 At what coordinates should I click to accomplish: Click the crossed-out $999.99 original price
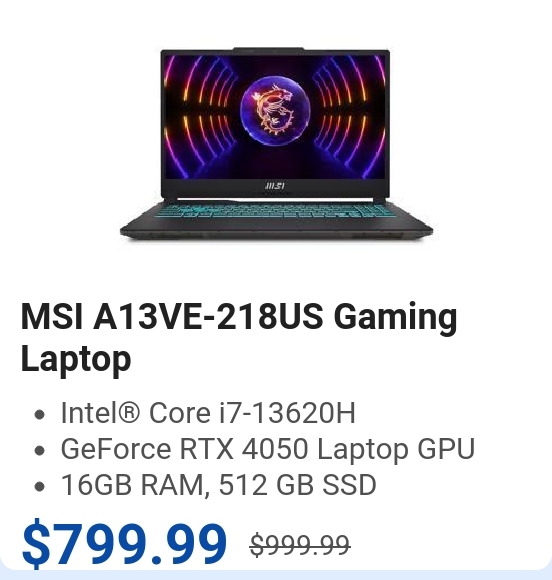click(300, 545)
